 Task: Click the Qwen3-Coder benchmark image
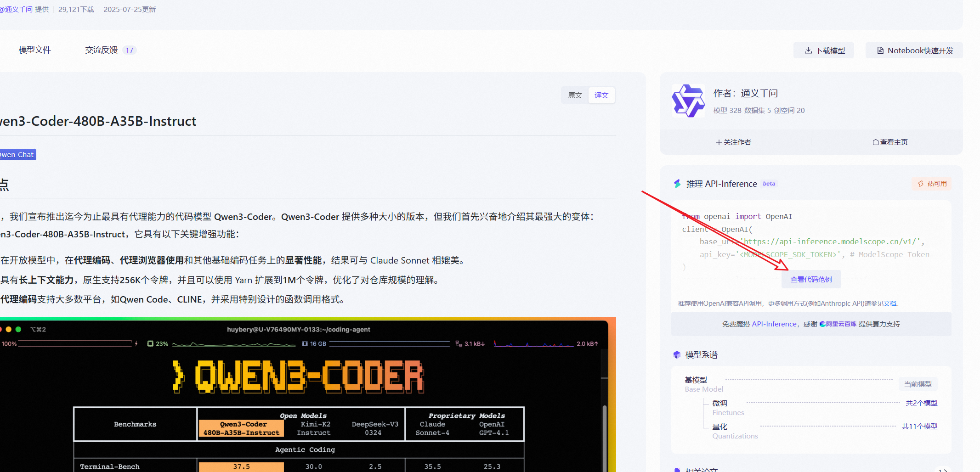point(308,395)
